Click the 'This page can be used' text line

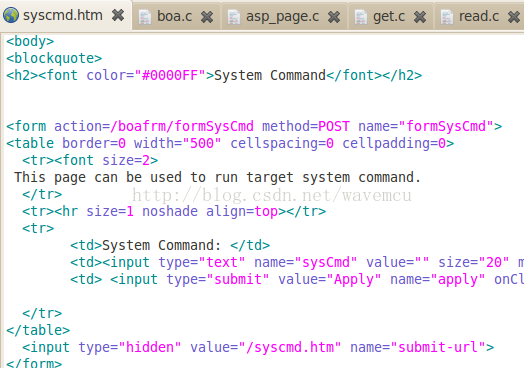[x=217, y=178]
